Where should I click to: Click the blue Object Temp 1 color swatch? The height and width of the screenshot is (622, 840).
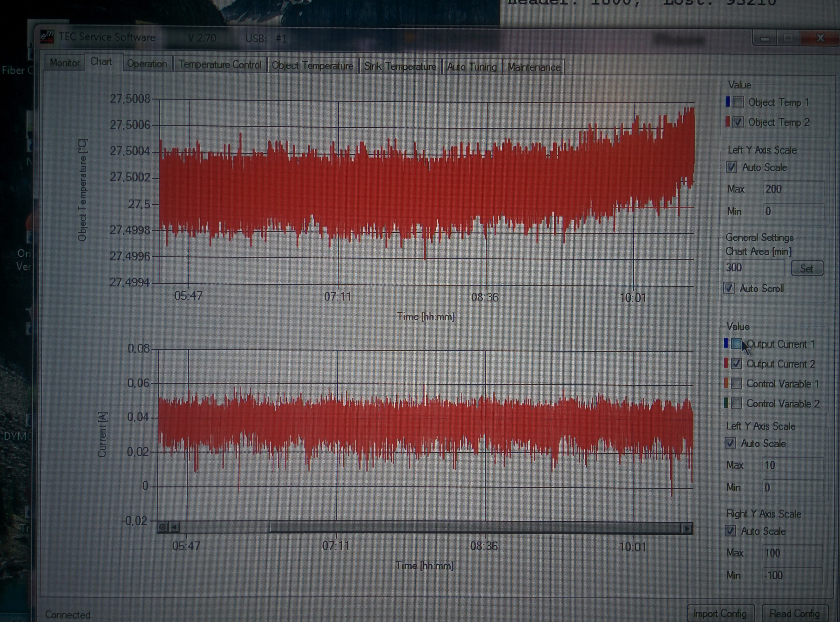pyautogui.click(x=728, y=101)
